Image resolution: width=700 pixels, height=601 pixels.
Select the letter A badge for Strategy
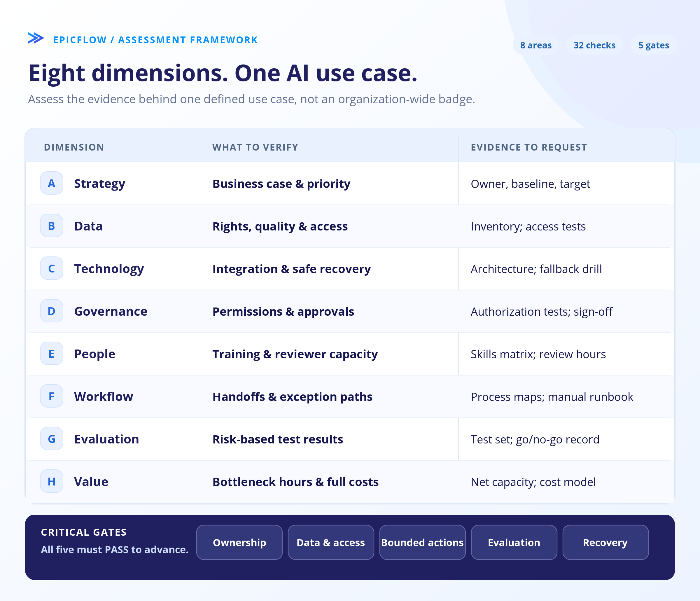[x=51, y=183]
